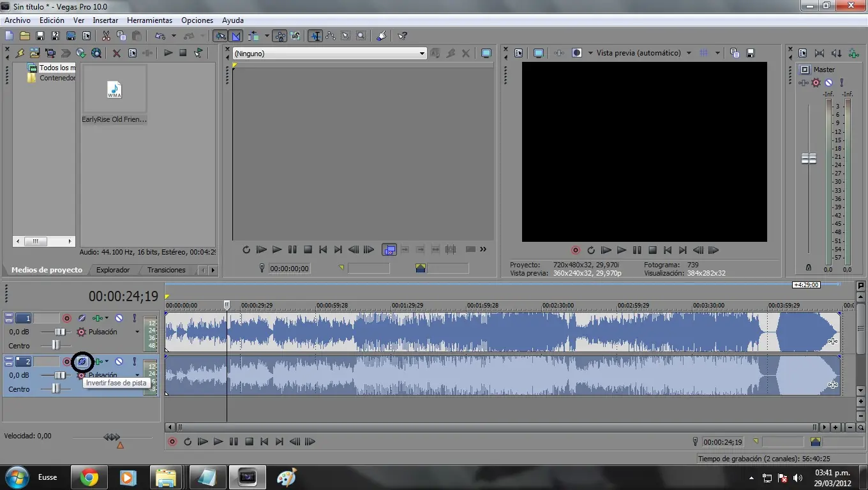
Task: Start media preview in Project Media toolbar
Action: pyautogui.click(x=168, y=53)
